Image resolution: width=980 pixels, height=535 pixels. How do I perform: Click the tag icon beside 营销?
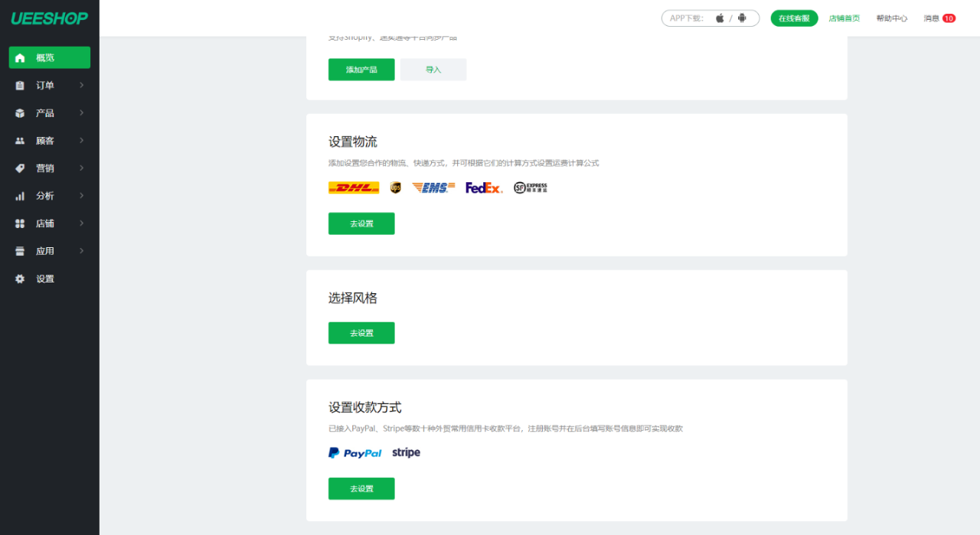(x=20, y=168)
